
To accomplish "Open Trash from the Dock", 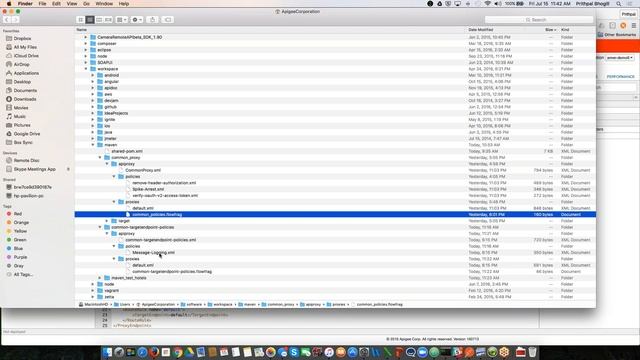I will pyautogui.click(x=532, y=352).
